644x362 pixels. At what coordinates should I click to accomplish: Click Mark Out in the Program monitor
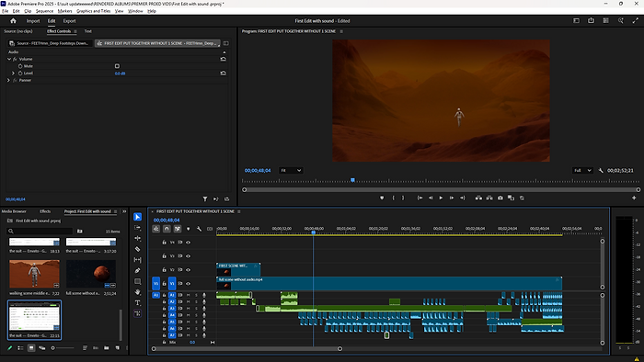point(403,198)
